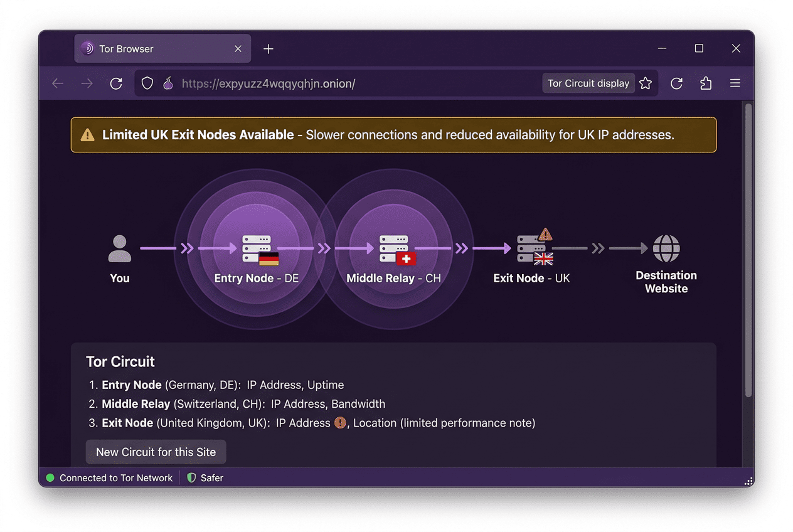Bookmark this page with the star icon
Image resolution: width=793 pixels, height=532 pixels.
[x=646, y=83]
